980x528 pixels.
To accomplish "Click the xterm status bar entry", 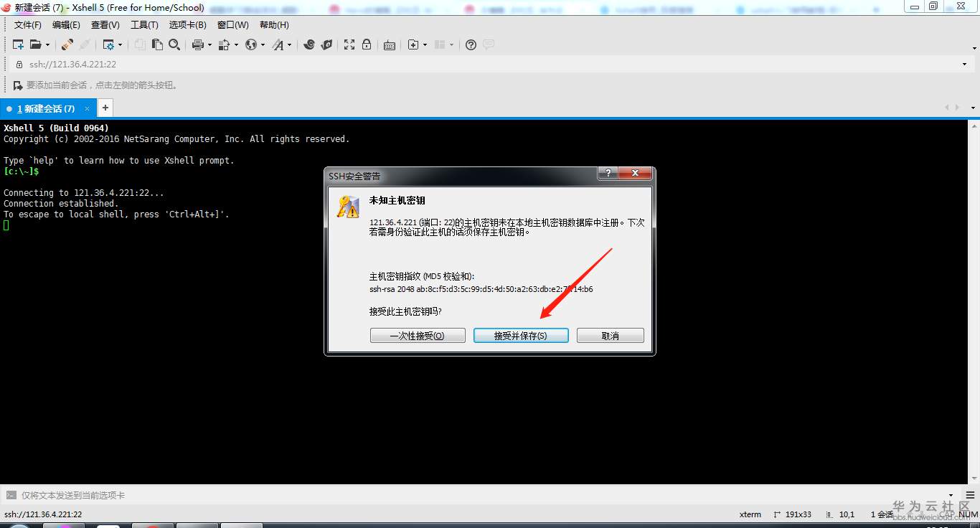I will [x=750, y=514].
